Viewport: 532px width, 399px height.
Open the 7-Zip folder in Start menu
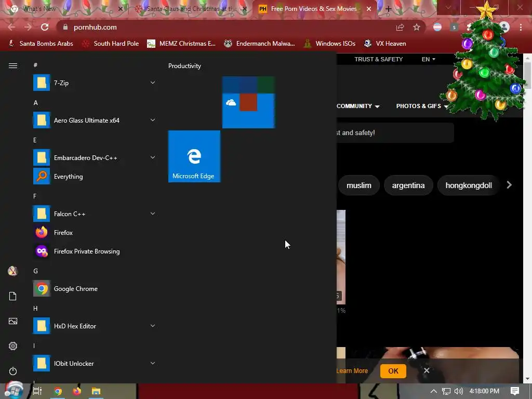coord(95,83)
